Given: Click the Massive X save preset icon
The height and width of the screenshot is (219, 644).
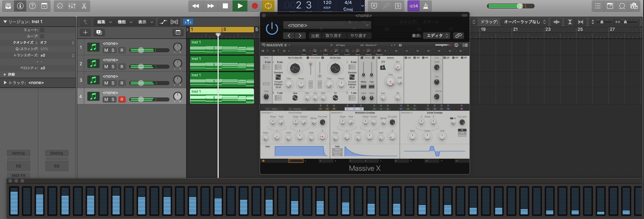Looking at the screenshot, I should [400, 45].
